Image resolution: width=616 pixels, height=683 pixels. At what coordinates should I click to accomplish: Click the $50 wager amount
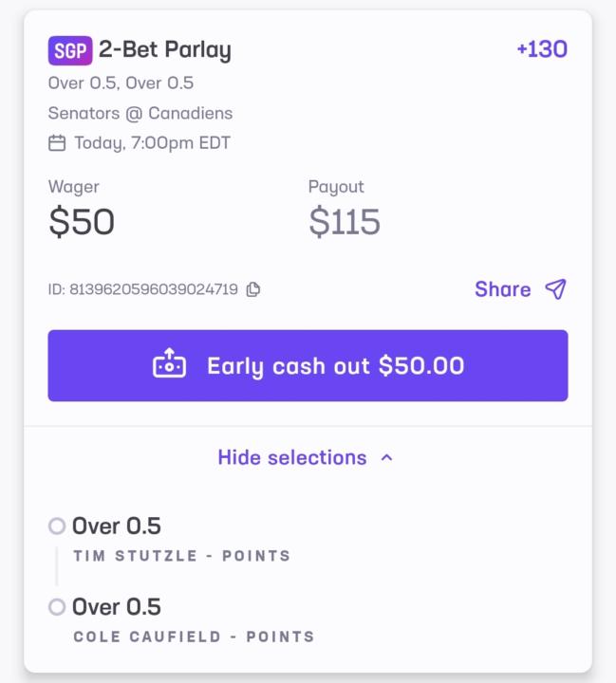pyautogui.click(x=82, y=222)
